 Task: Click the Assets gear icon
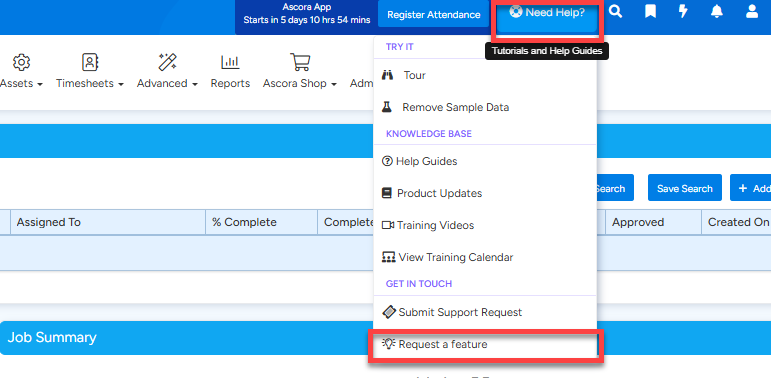(x=21, y=62)
